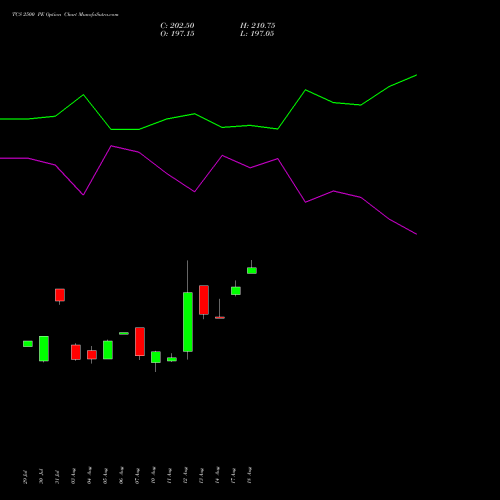Click the red candle for 07 Aug
500x500 pixels.
click(140, 342)
